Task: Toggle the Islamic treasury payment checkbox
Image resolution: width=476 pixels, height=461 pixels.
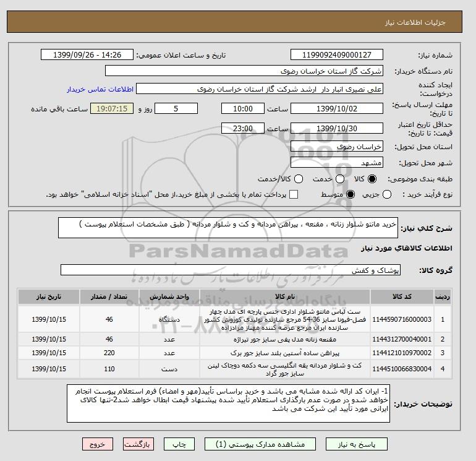Action: click(294, 194)
